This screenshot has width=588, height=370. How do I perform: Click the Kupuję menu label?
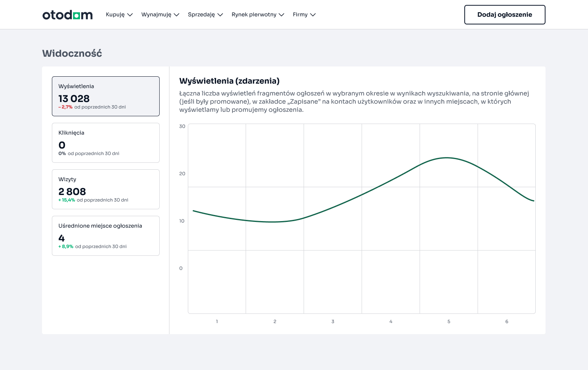[115, 14]
